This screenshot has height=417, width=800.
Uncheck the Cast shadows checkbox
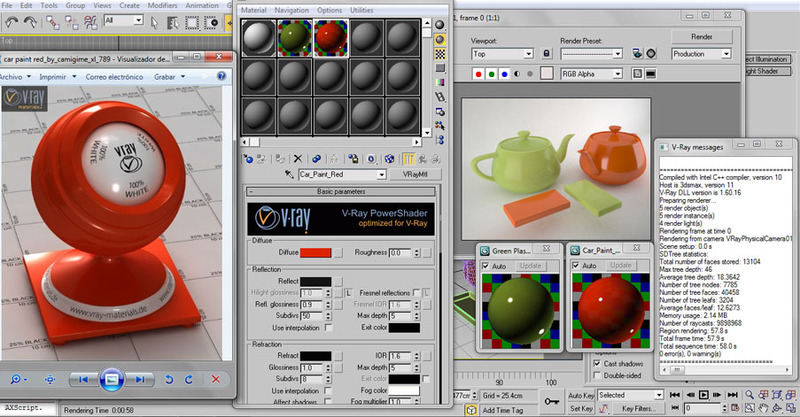[597, 363]
